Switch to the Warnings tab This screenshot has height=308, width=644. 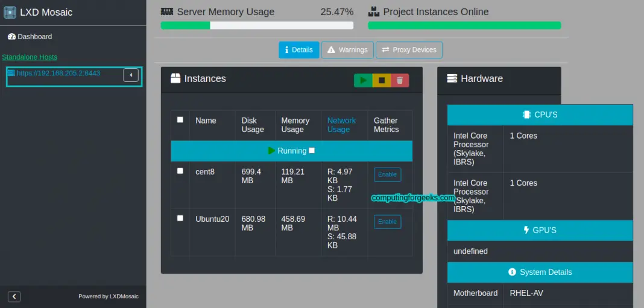click(347, 50)
